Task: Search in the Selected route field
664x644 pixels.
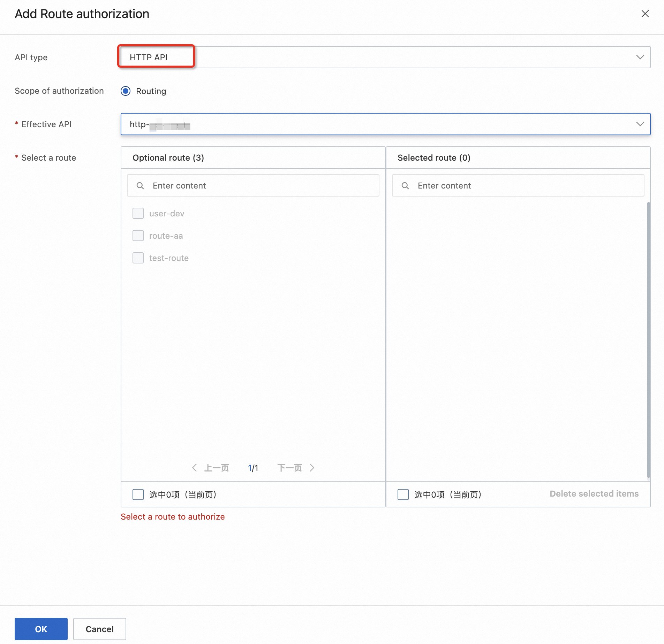Action: click(518, 185)
